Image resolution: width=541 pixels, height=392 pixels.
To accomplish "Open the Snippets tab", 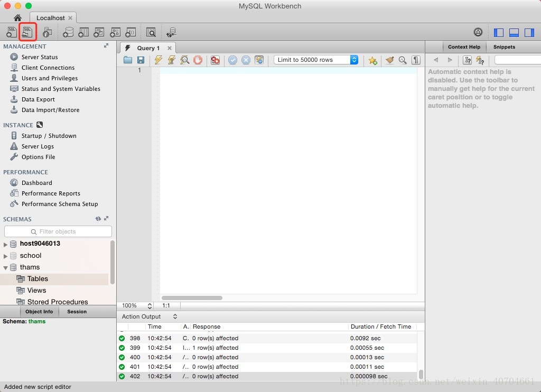I will tap(504, 47).
